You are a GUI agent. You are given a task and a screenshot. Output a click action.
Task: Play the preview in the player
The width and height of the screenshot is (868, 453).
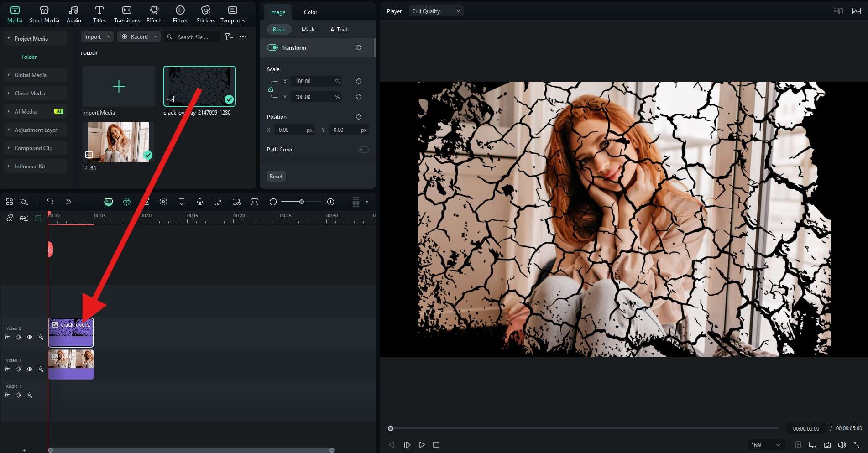pos(422,445)
